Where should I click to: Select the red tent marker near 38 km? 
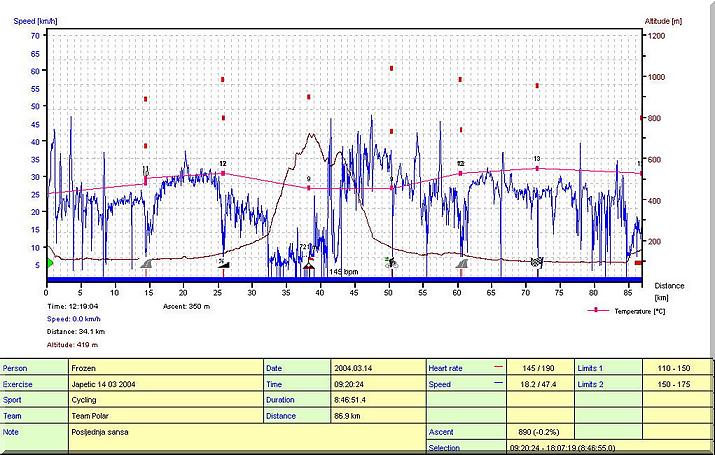coord(309,265)
